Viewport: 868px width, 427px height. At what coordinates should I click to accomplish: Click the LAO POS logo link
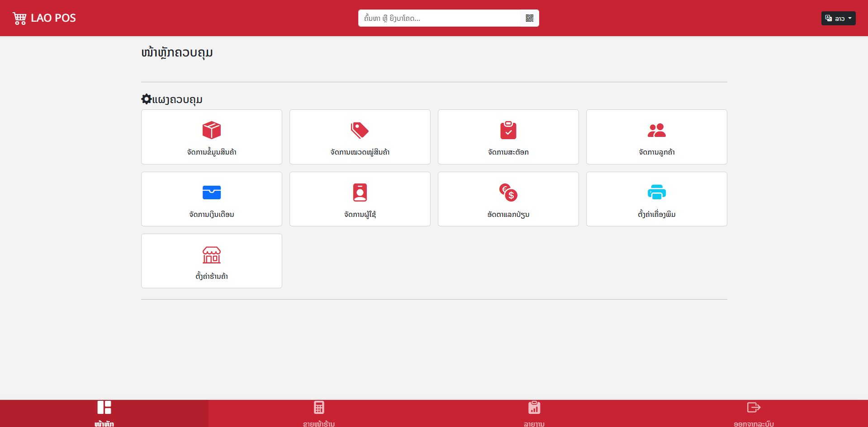click(53, 18)
